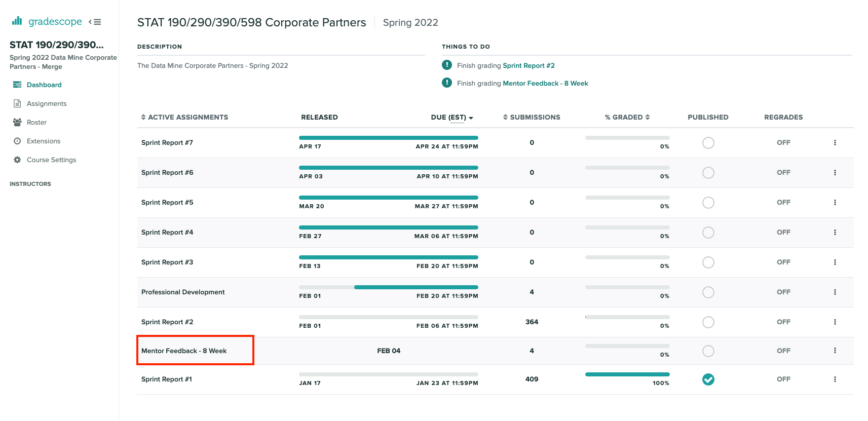This screenshot has height=421, width=868.
Task: Open the three-dot menu for Sprint Report #7
Action: [x=835, y=143]
